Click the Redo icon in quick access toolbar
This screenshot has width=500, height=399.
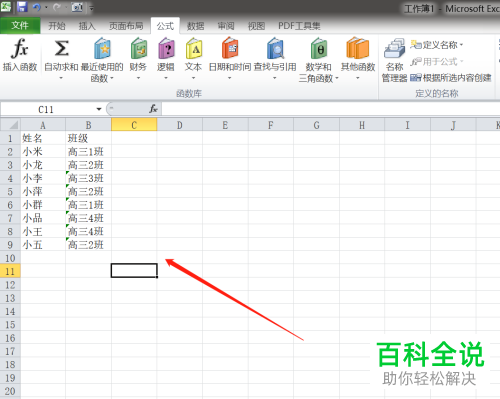[x=56, y=7]
